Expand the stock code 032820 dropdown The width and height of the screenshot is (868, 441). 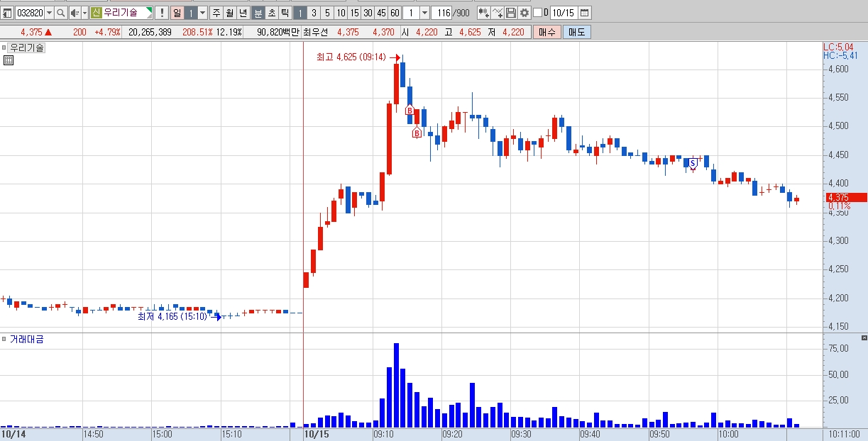(x=49, y=13)
